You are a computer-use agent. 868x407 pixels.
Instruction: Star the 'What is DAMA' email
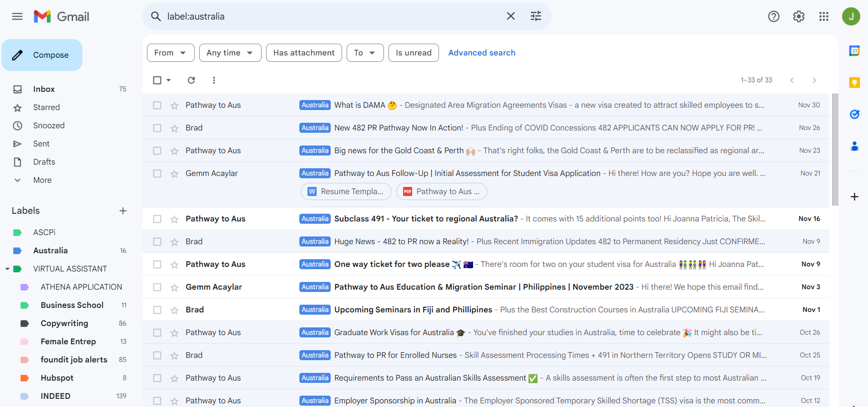174,106
